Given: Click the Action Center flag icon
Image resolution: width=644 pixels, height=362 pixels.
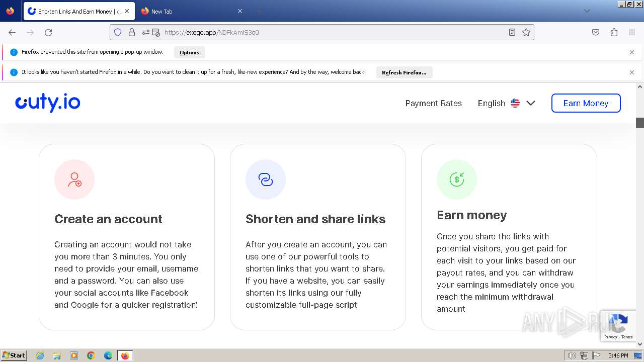Looking at the screenshot, I should 596,355.
